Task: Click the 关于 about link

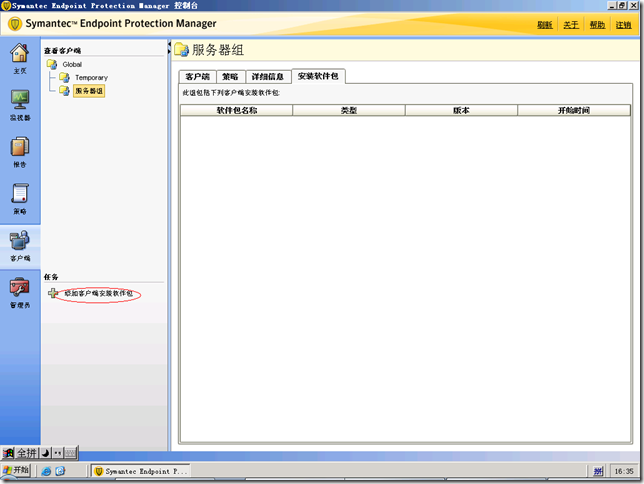Action: tap(571, 25)
